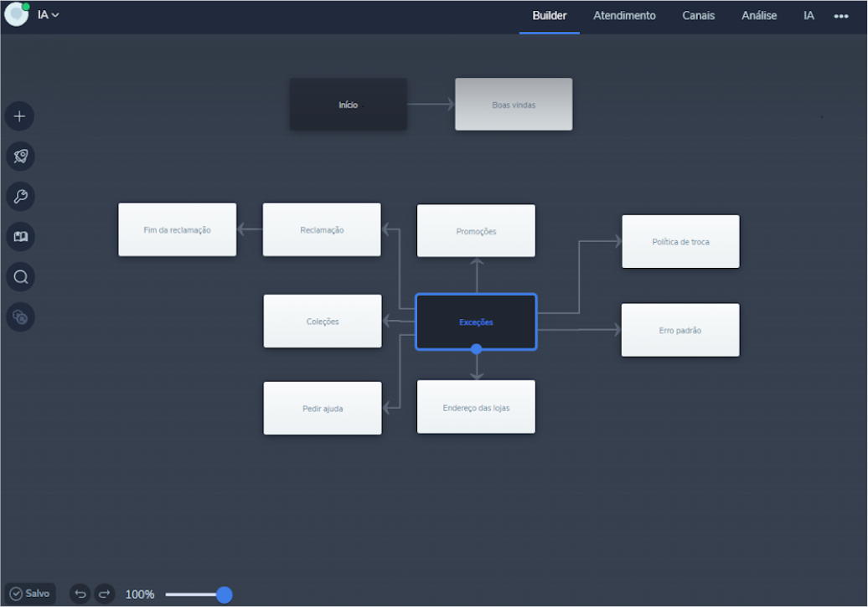
Task: Click the plus add block icon
Action: (19, 116)
